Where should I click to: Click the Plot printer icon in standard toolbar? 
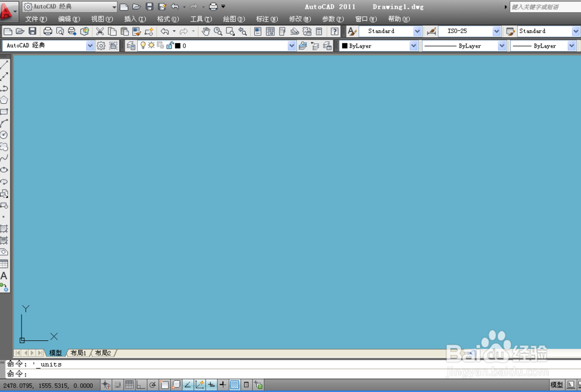tap(48, 31)
